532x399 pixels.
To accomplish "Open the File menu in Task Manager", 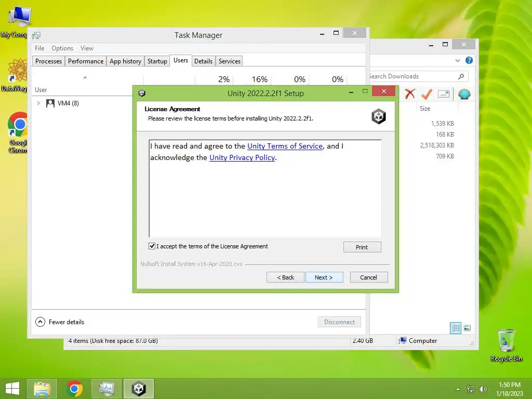I will [x=39, y=48].
